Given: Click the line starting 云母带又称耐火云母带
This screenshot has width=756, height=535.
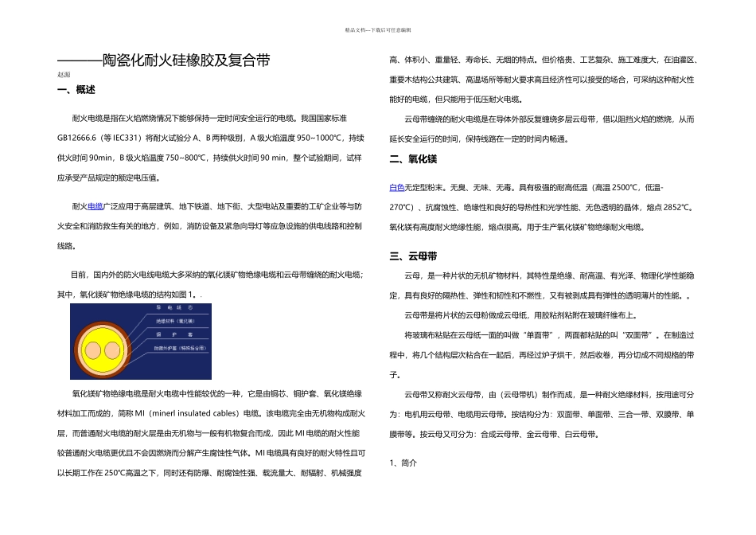Looking at the screenshot, I should click(549, 395).
